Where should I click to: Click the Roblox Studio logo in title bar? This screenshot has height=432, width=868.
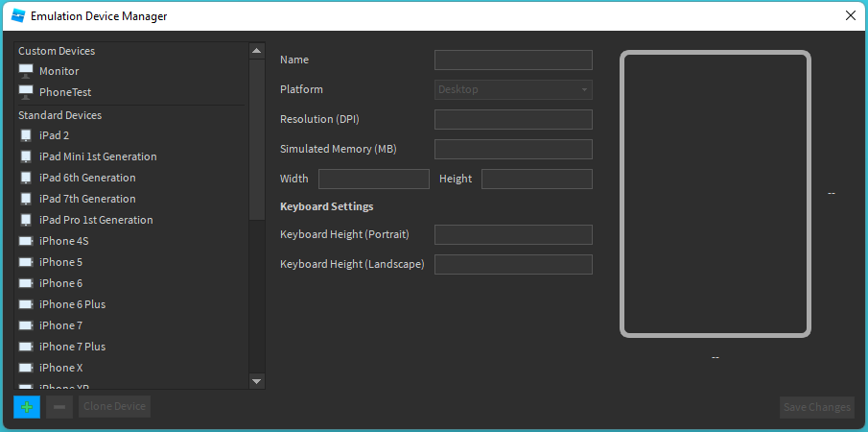coord(16,15)
